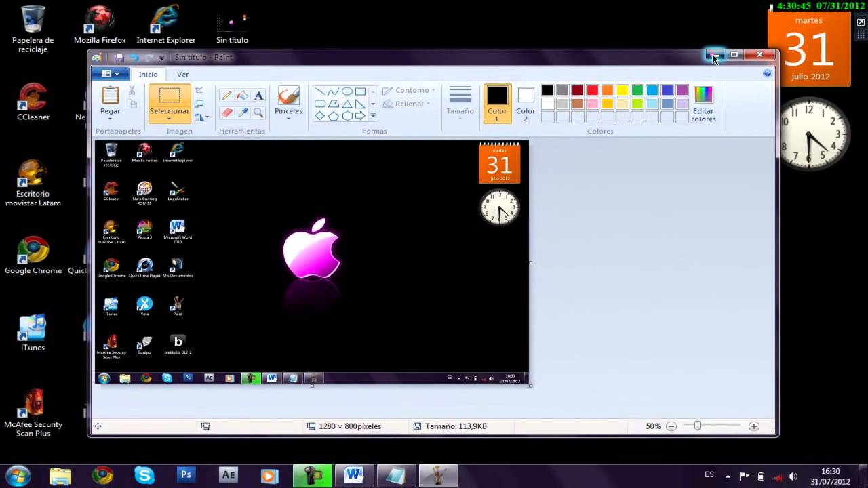The image size is (868, 488).
Task: Click the Undo arrow in title bar
Action: [x=134, y=58]
